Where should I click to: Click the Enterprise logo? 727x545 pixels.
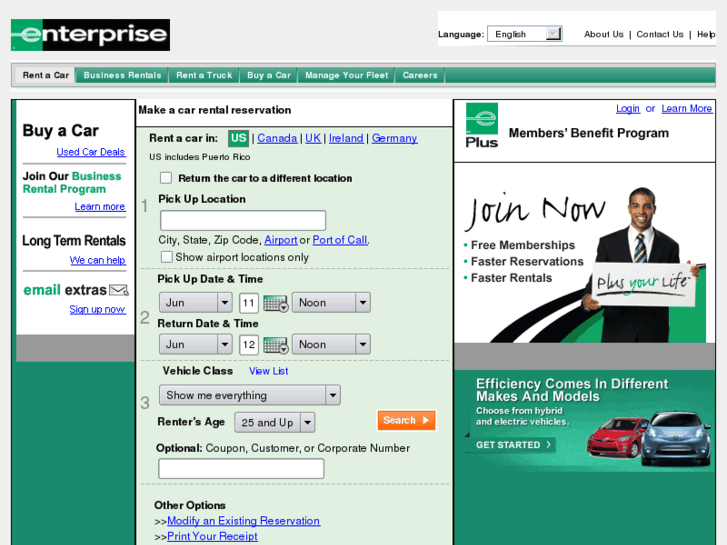[90, 35]
